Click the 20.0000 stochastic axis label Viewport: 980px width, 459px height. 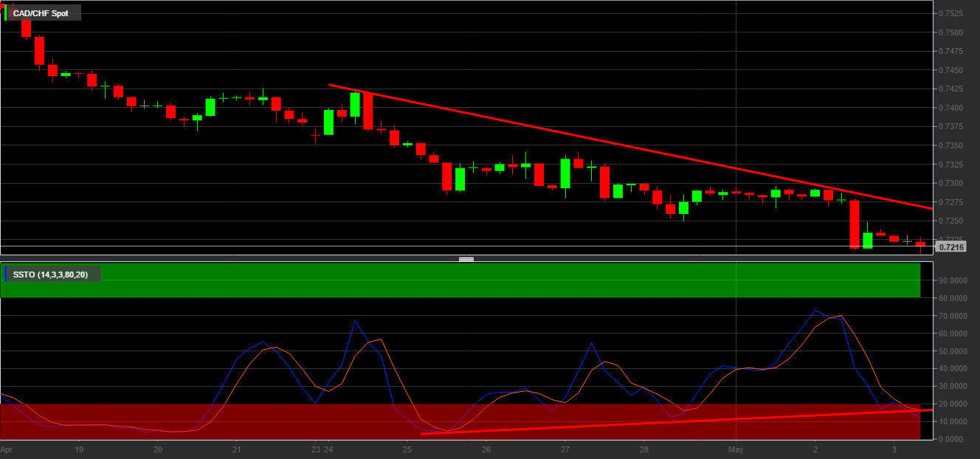click(953, 404)
